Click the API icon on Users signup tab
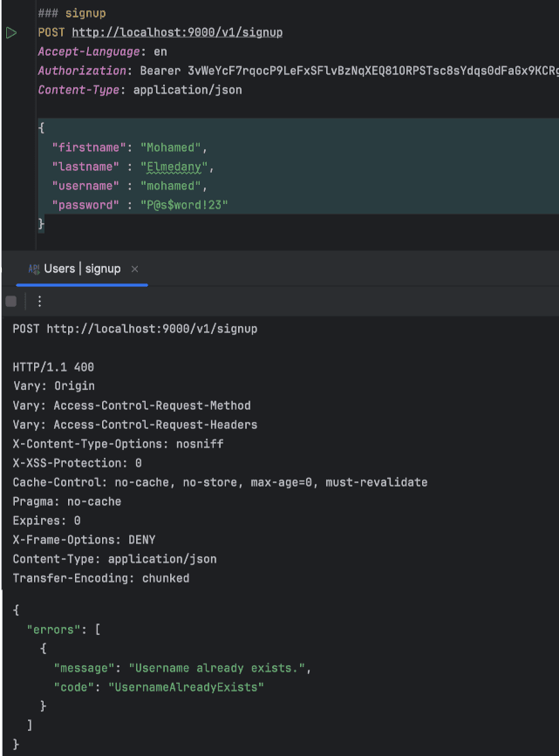Screen dimensions: 559x756 pos(33,269)
